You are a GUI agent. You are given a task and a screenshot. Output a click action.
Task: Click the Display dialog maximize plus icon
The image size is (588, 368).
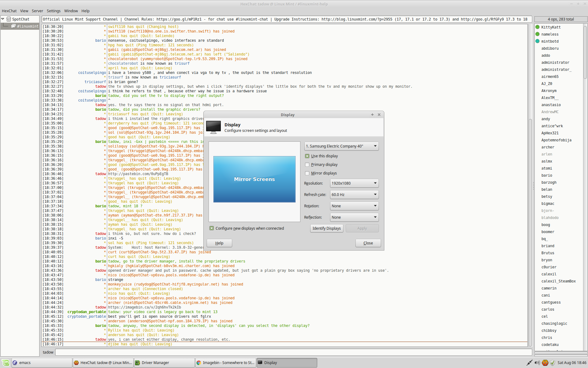(x=372, y=115)
